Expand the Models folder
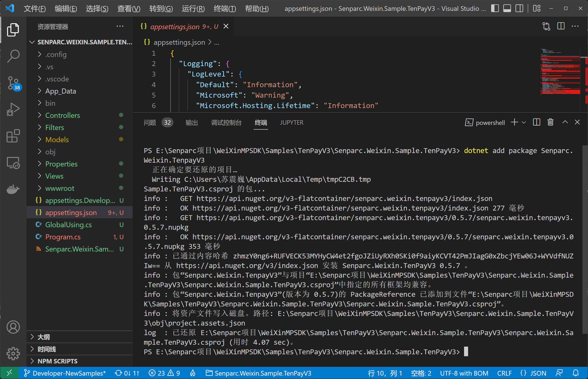Viewport: 588px width, 379px height. pyautogui.click(x=80, y=140)
